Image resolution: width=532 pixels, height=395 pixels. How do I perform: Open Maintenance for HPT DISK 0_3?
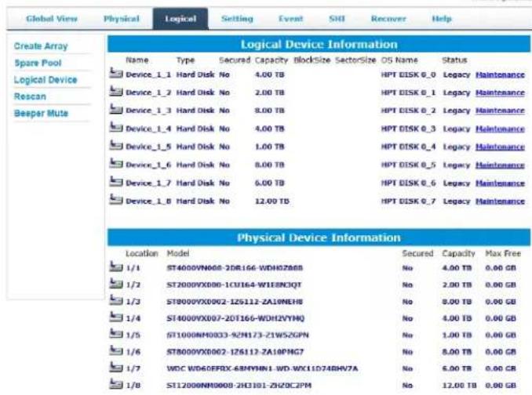coord(500,129)
